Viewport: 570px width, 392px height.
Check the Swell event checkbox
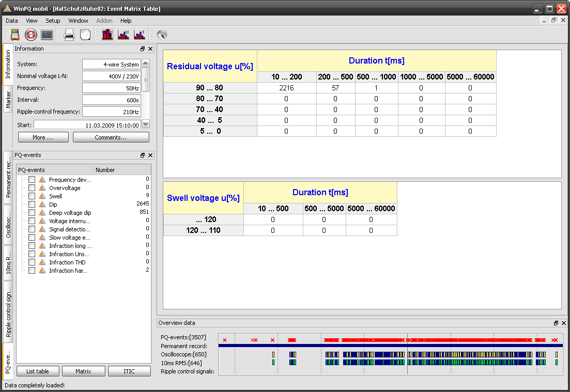point(32,196)
